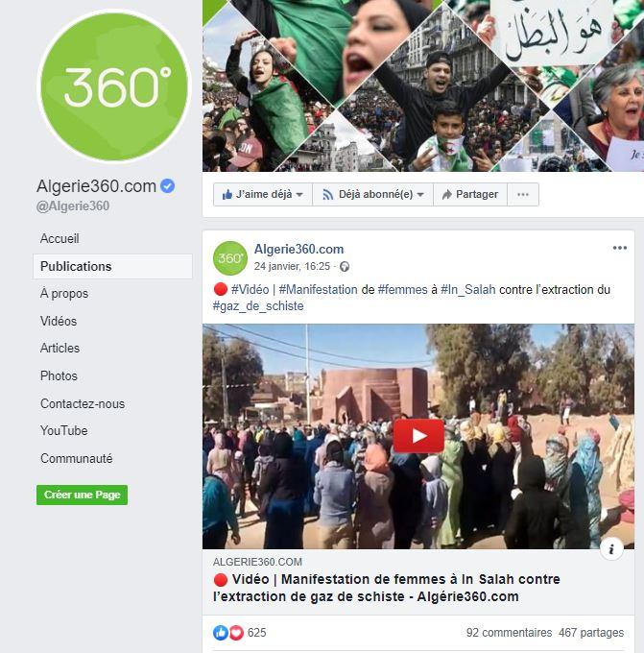The height and width of the screenshot is (653, 644).
Task: Open the post options three-dot menu
Action: click(619, 248)
